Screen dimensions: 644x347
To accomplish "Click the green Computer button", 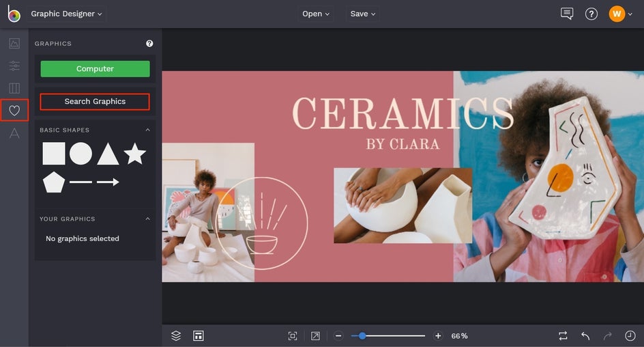I will [95, 69].
